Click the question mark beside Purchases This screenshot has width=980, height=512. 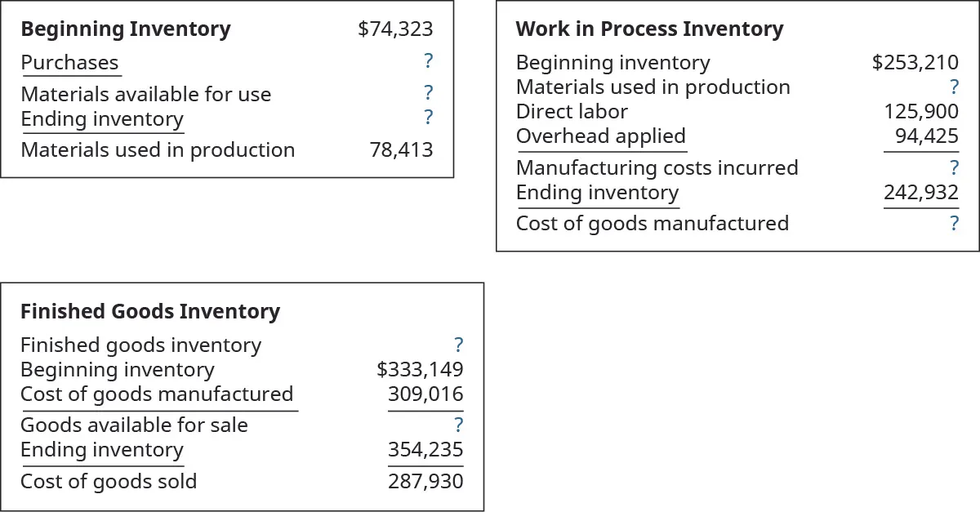pos(428,61)
